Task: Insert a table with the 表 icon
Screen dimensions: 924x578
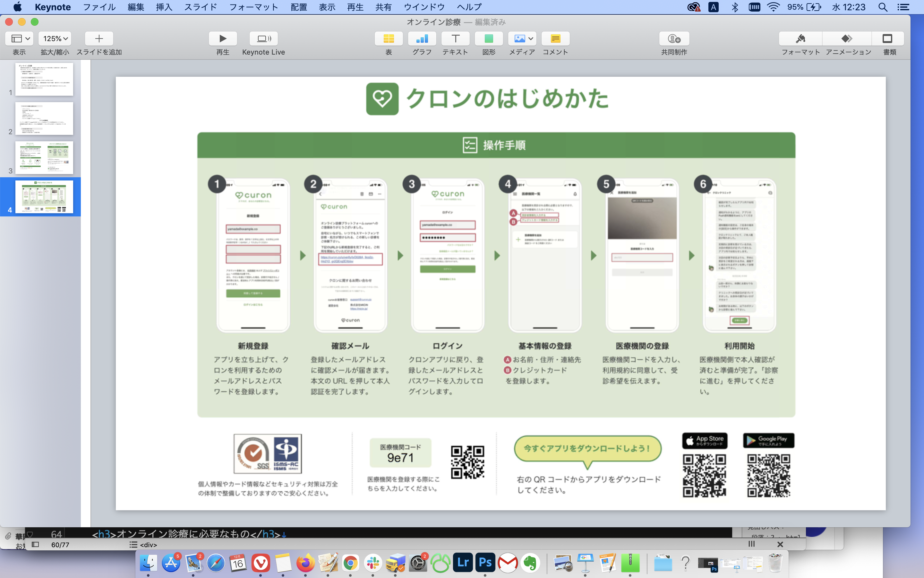Action: tap(388, 39)
